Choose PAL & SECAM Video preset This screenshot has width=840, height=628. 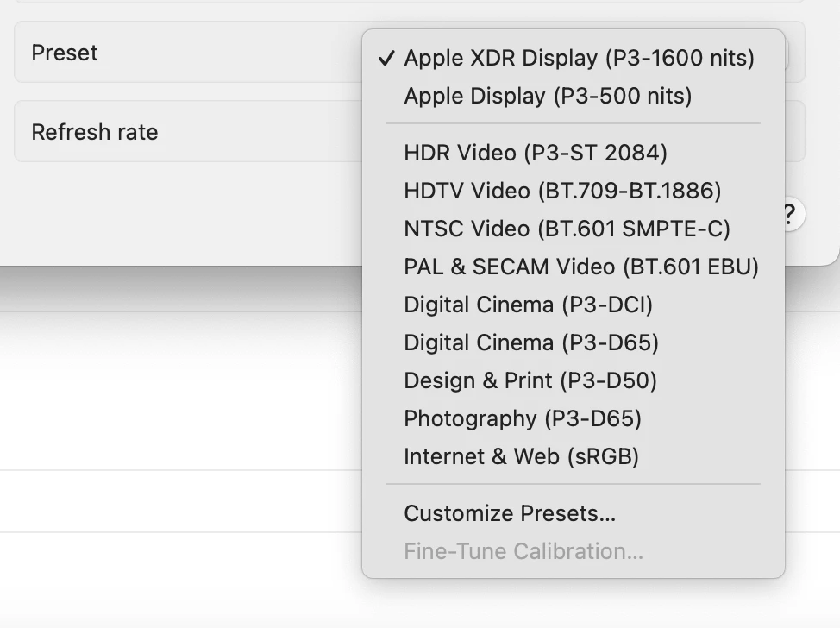tap(580, 267)
